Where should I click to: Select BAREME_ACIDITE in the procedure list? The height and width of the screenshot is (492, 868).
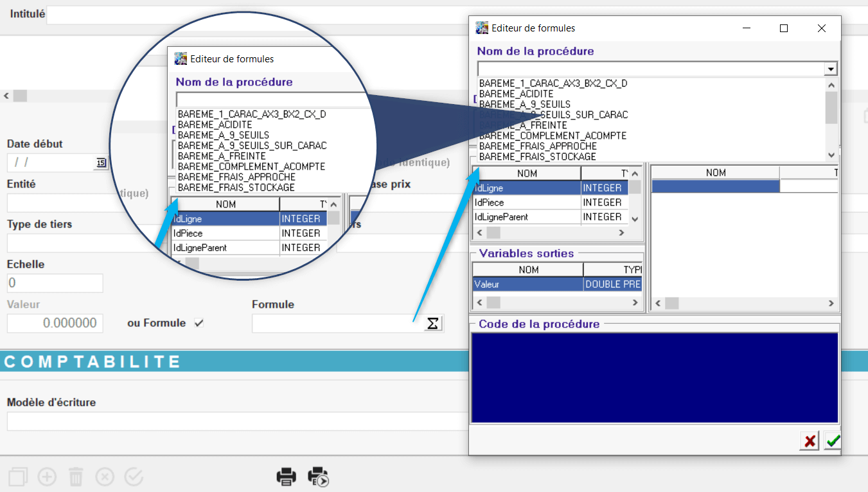click(516, 94)
